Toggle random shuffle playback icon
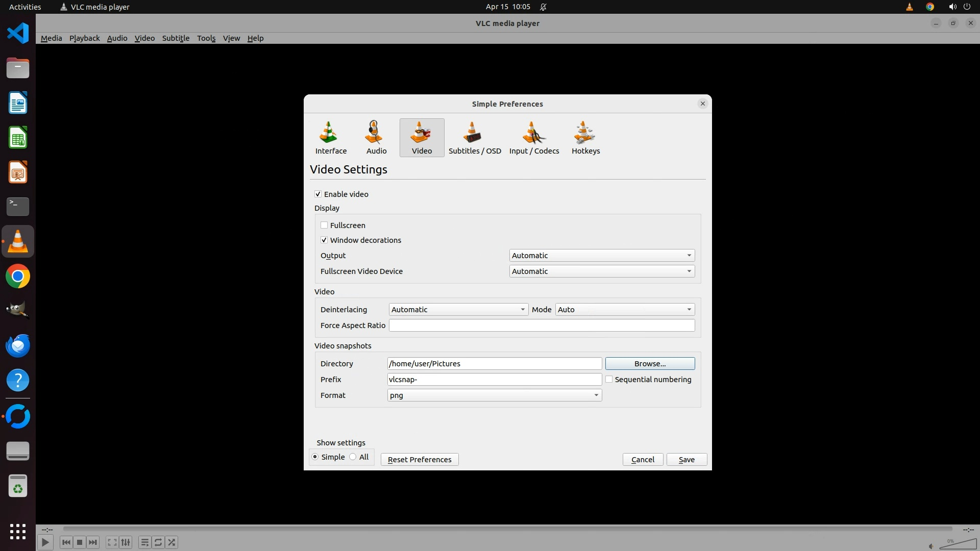980x551 pixels. [x=172, y=542]
